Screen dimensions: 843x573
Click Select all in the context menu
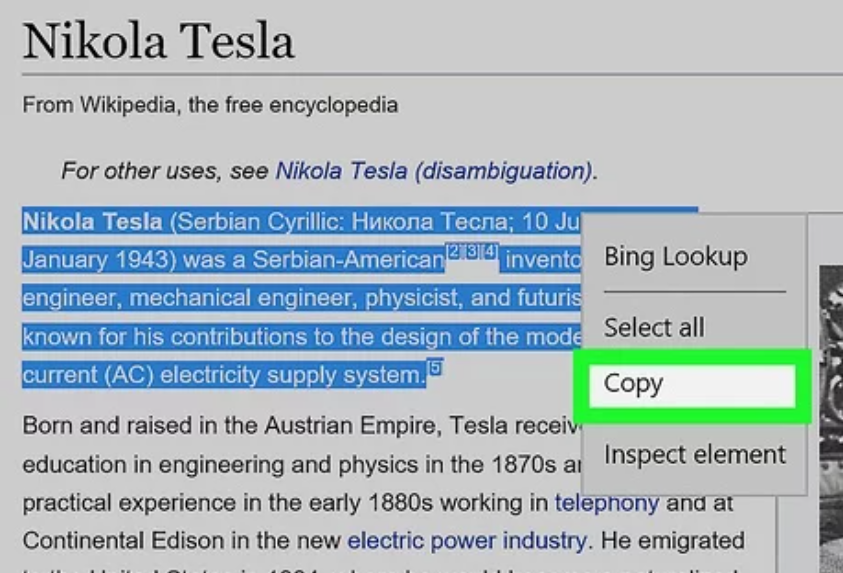[x=654, y=327]
